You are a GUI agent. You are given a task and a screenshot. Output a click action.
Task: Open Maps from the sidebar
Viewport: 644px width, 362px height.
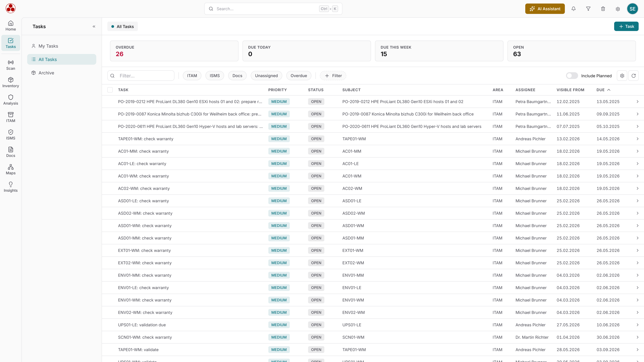(11, 170)
